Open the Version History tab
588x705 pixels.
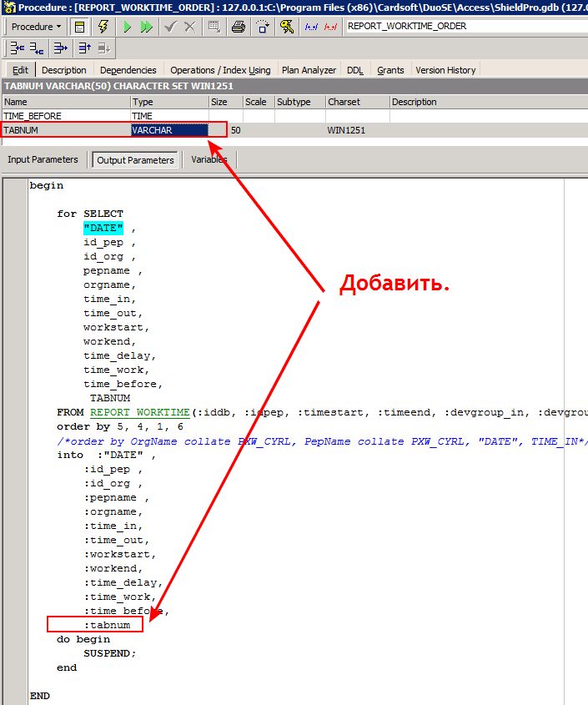(x=445, y=70)
